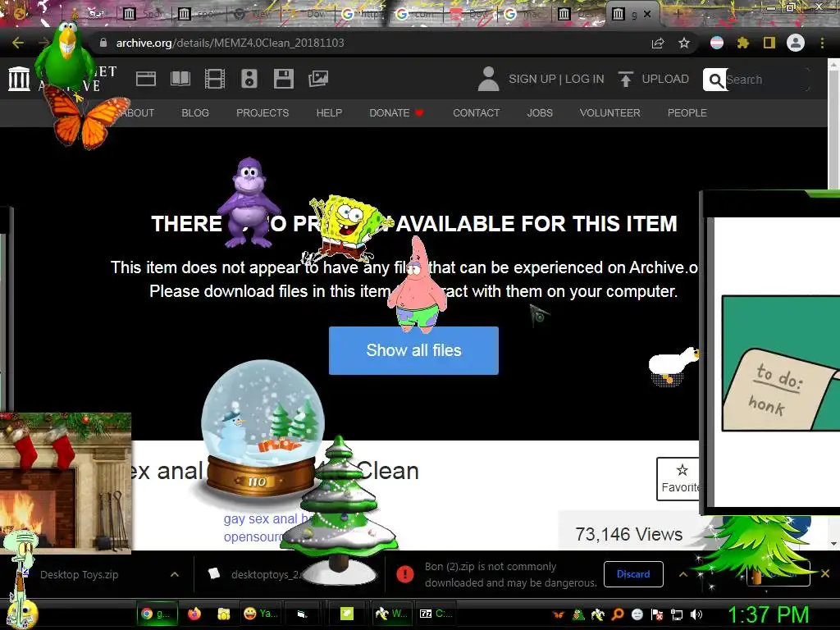Close the active browser tab

tap(647, 15)
